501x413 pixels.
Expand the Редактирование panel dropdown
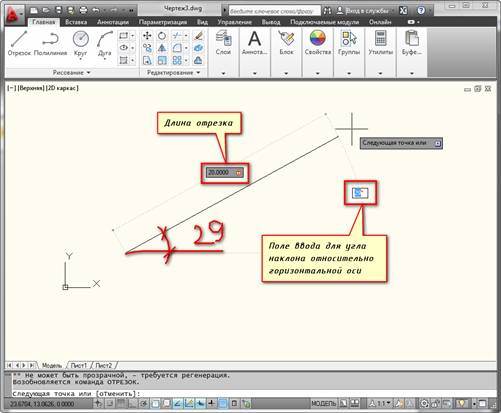point(173,72)
